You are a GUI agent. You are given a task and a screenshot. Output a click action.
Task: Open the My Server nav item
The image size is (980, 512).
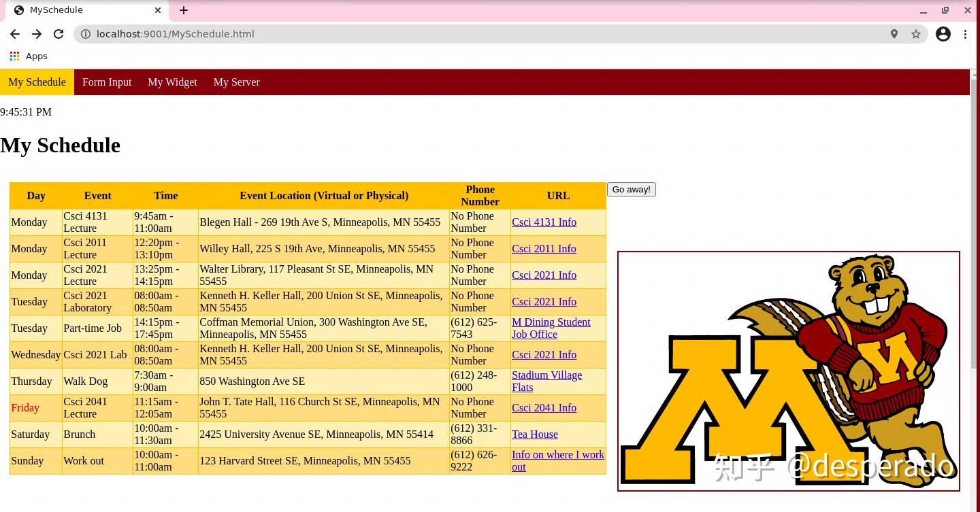coord(237,82)
